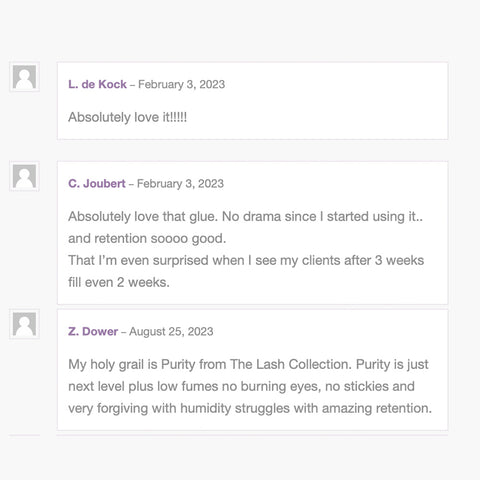Click the February 3, 2023 date on C. Joubert's review
Viewport: 480px width, 480px height.
pyautogui.click(x=180, y=184)
